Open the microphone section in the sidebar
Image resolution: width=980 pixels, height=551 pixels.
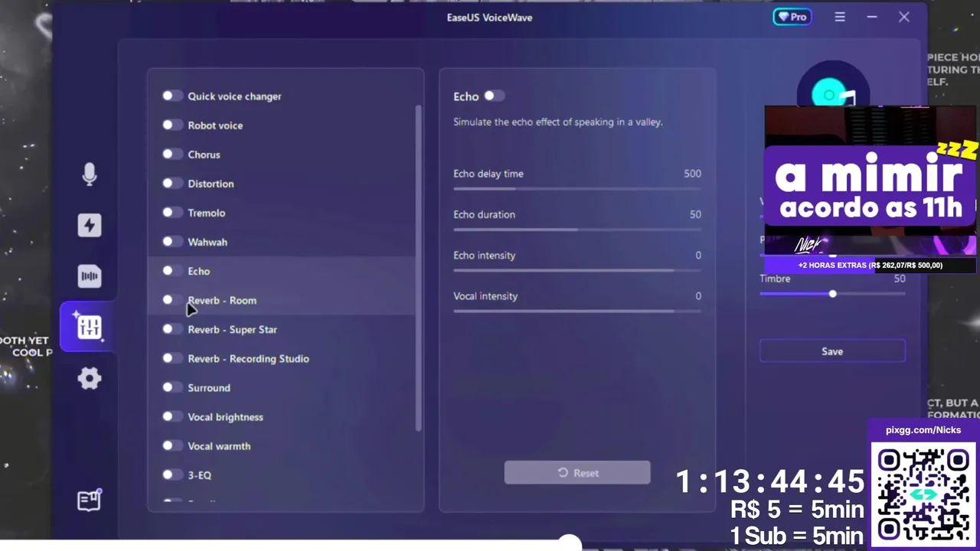(90, 174)
